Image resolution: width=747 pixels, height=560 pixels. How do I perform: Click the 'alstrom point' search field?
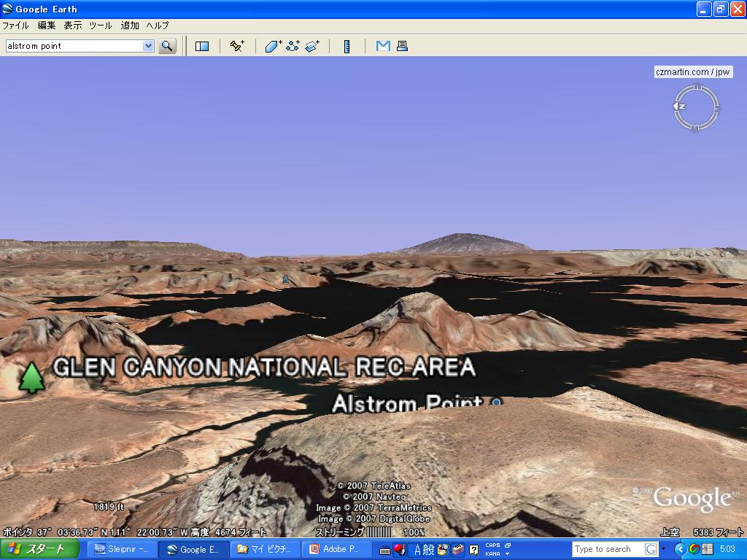click(74, 46)
